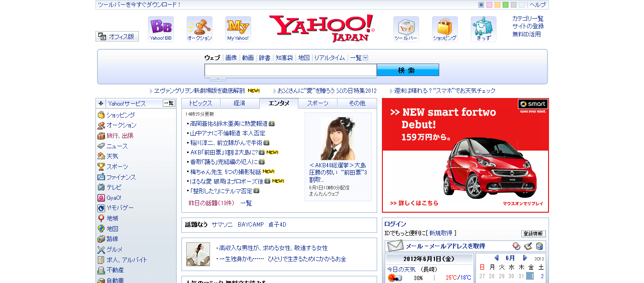Open the 新規取得 link
644x283 pixels.
click(x=441, y=233)
